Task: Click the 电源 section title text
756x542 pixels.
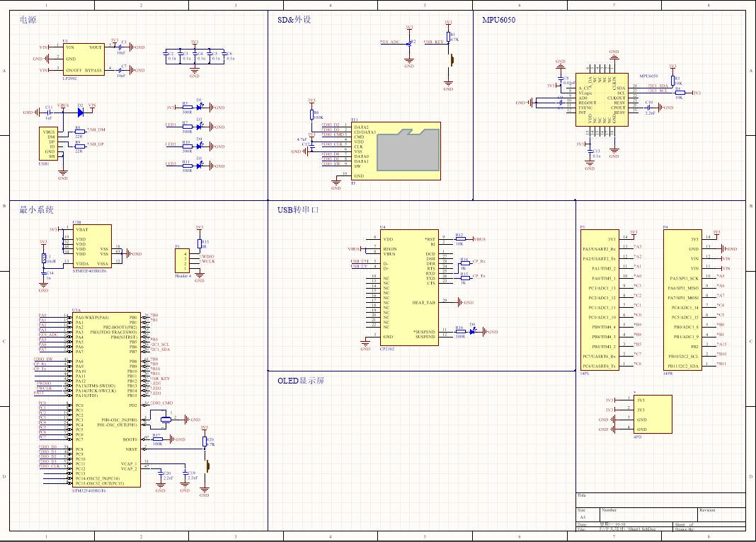Action: (x=28, y=20)
